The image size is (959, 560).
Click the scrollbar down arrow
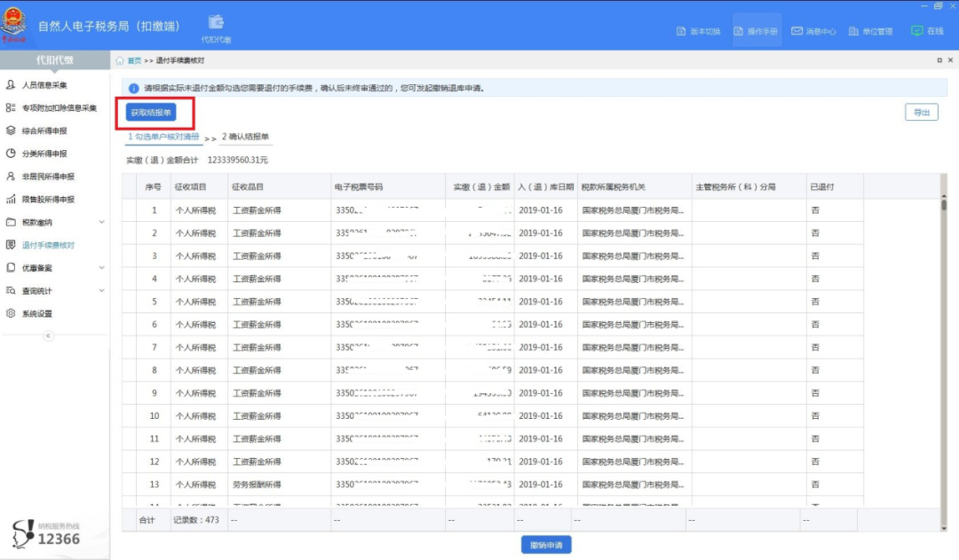coord(944,528)
